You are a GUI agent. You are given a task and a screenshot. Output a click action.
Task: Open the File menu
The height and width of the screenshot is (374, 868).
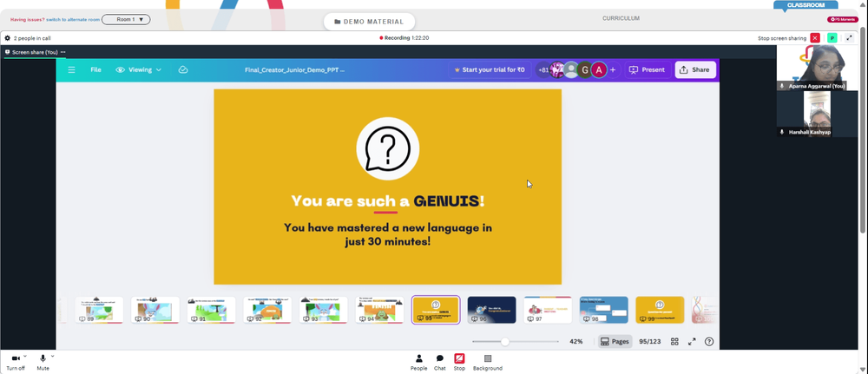95,69
